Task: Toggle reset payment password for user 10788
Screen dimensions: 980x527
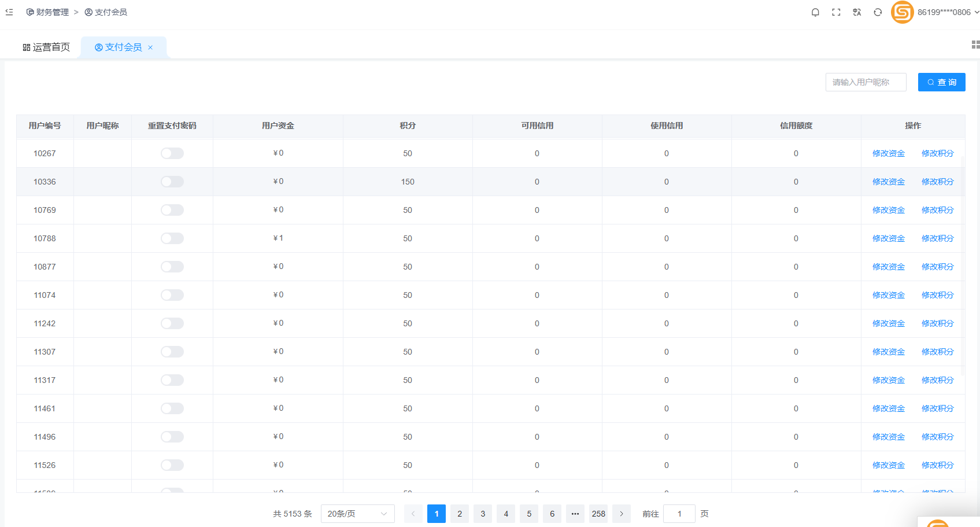Action: coord(172,238)
